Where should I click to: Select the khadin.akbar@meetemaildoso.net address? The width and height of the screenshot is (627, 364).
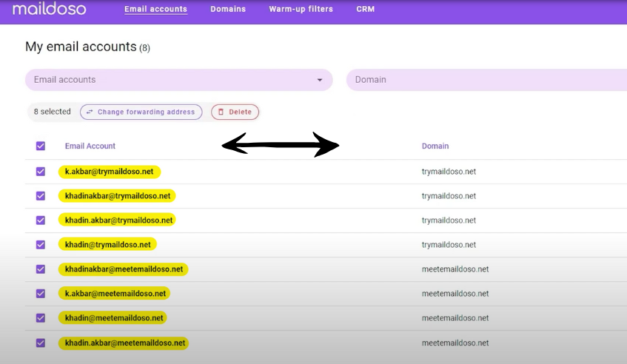coord(124,343)
